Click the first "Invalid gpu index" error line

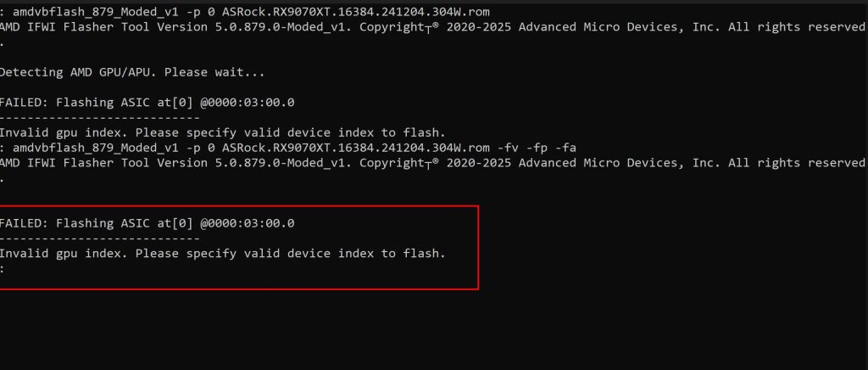coord(222,132)
